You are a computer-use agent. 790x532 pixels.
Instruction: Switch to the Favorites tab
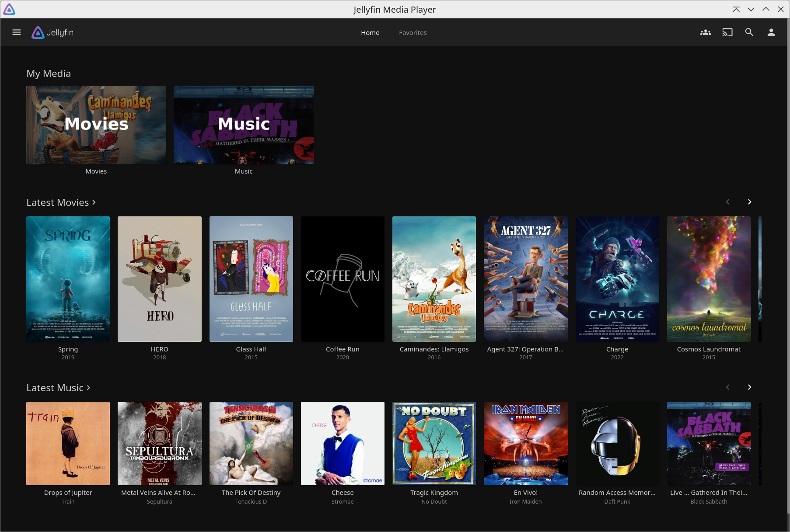coord(412,32)
